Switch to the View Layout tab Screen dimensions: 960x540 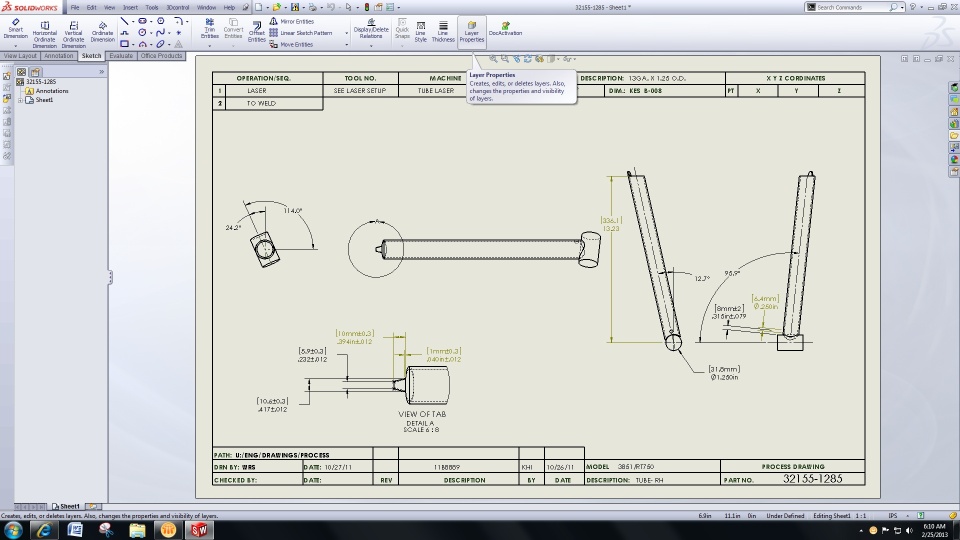pyautogui.click(x=20, y=56)
